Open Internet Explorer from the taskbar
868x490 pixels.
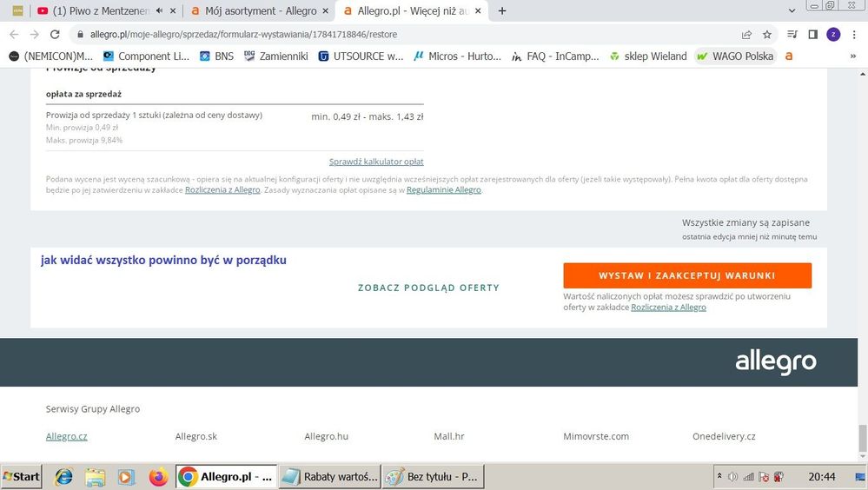(x=63, y=477)
